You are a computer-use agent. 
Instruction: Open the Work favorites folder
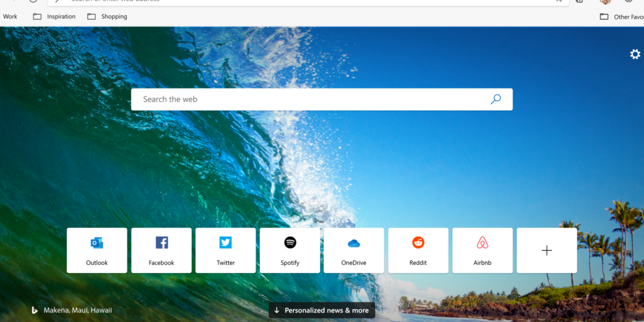click(9, 17)
